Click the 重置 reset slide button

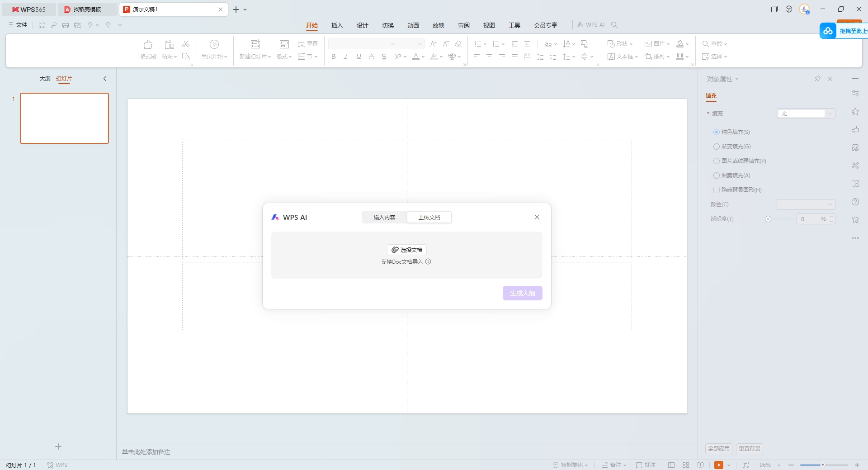[308, 44]
